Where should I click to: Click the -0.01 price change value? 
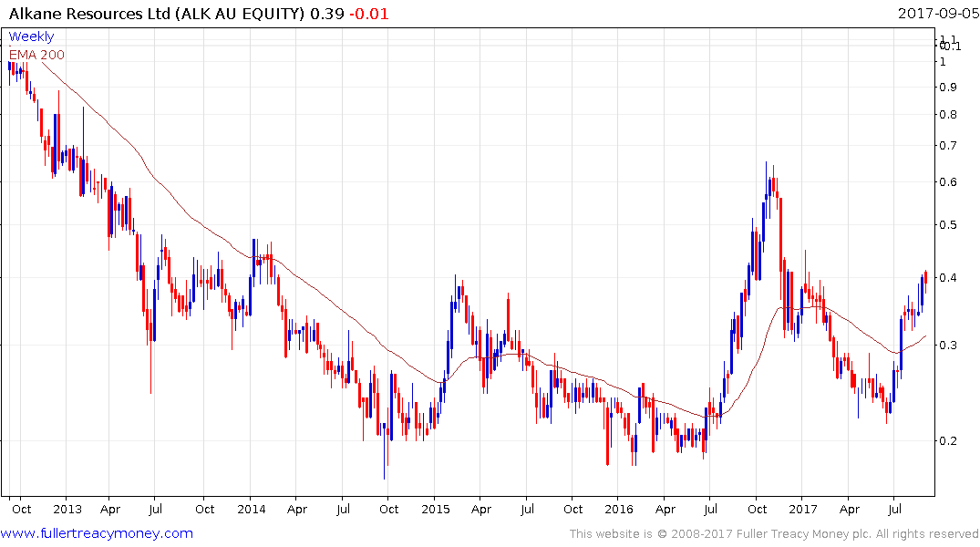(x=368, y=14)
